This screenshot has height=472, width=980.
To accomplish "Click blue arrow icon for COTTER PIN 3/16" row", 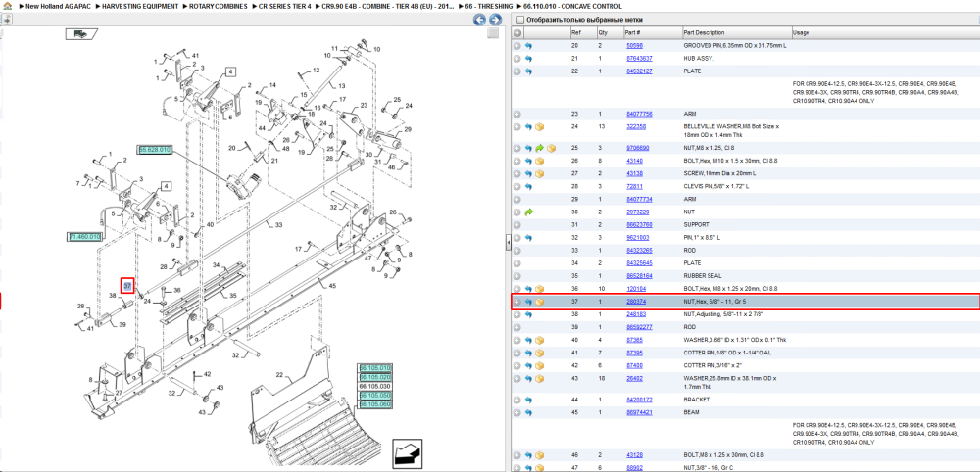I will [x=529, y=365].
